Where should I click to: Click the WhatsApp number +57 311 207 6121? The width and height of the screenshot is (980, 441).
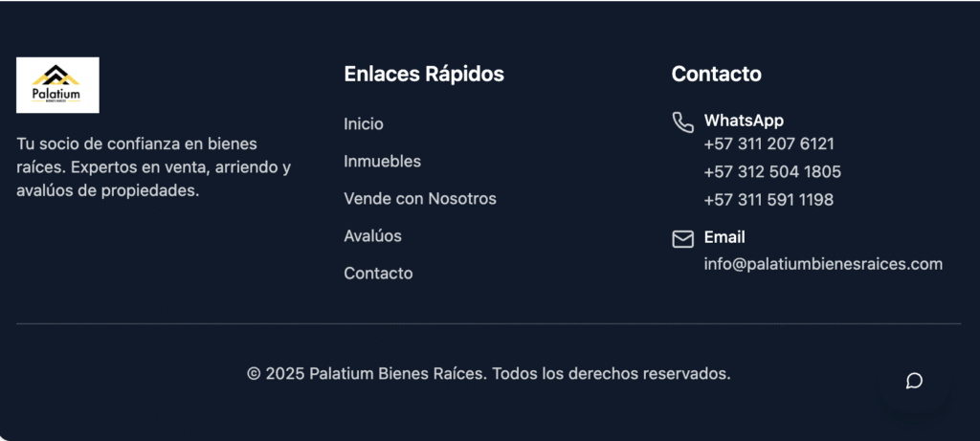coord(768,143)
